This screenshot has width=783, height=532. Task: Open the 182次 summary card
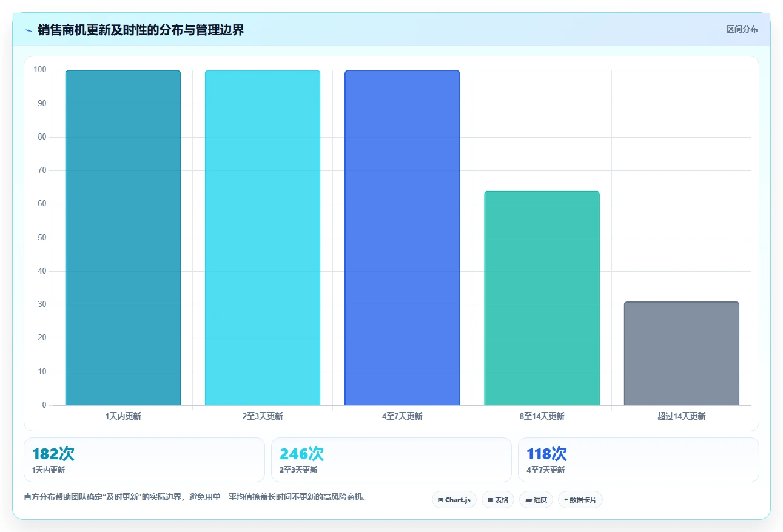(x=144, y=460)
